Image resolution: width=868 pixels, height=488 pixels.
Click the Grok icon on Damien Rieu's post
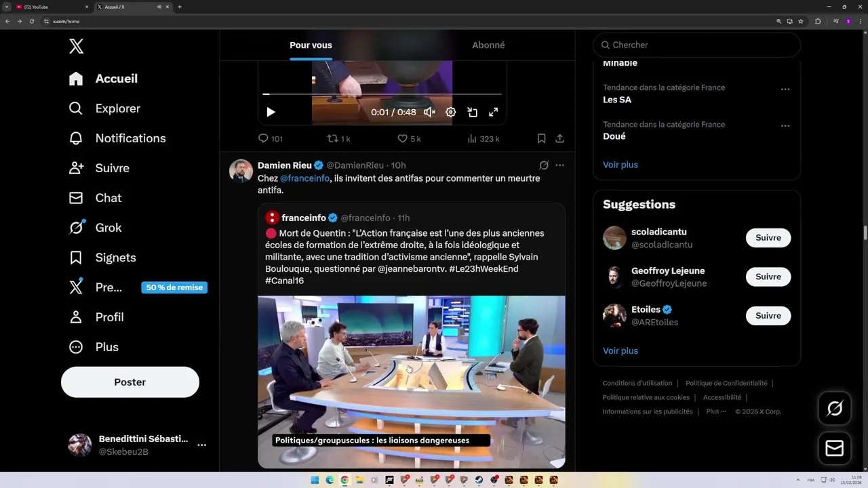click(544, 165)
